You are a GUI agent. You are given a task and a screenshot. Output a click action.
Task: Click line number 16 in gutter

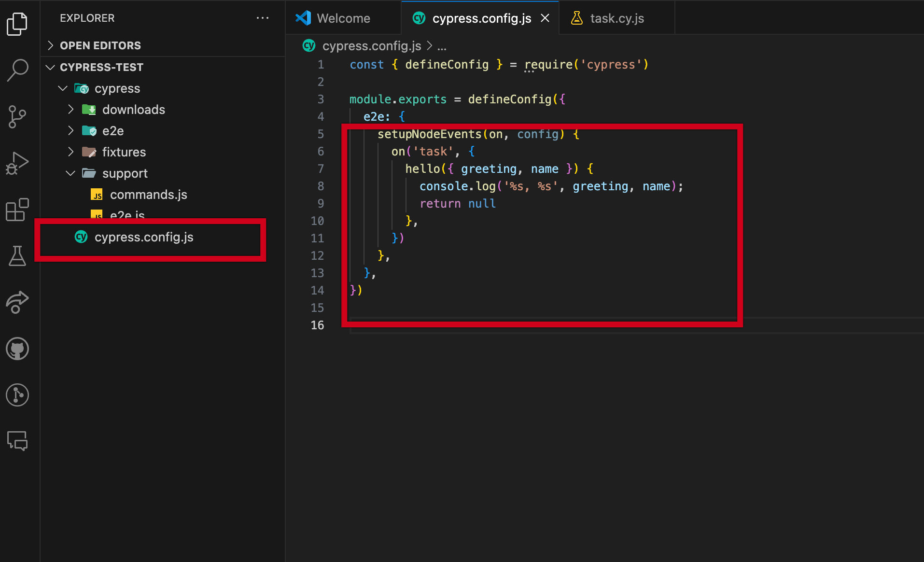pos(317,325)
